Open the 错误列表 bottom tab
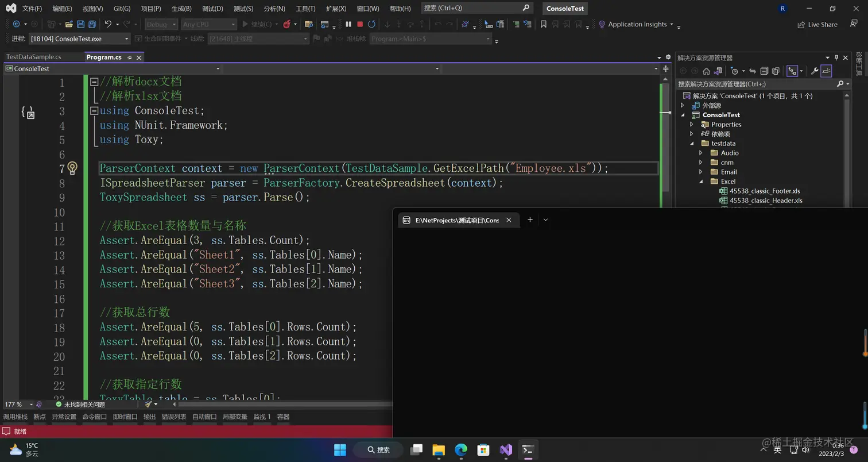Viewport: 868px width, 462px height. click(173, 417)
